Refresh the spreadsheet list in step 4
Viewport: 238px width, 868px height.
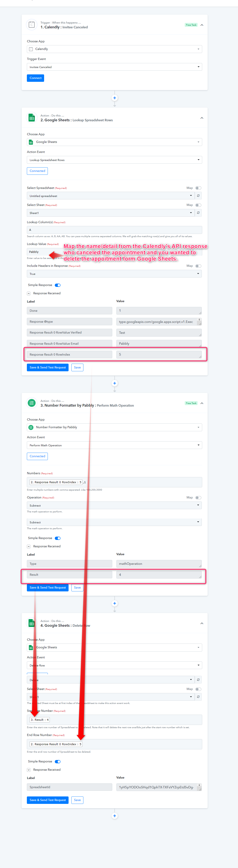pos(198,680)
